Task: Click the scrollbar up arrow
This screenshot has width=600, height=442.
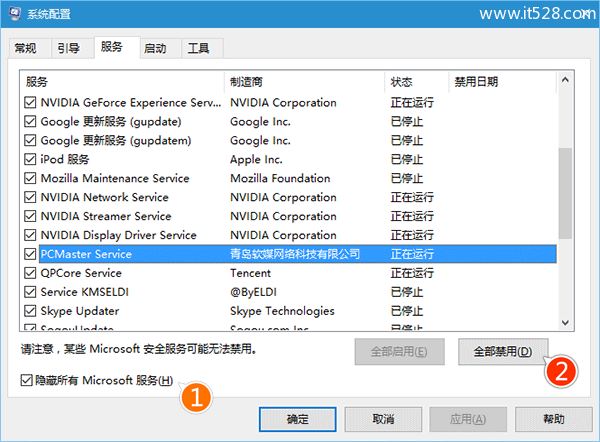Action: pos(565,80)
